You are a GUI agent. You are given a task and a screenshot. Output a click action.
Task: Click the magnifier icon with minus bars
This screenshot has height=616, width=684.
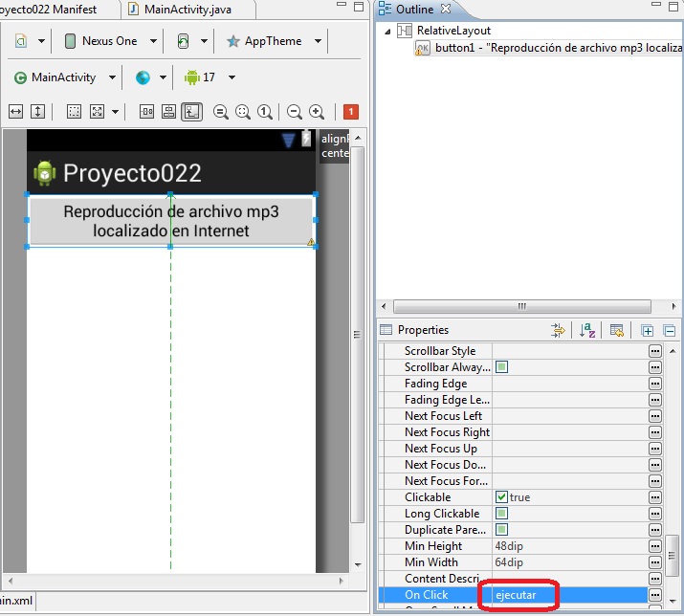pyautogui.click(x=221, y=112)
